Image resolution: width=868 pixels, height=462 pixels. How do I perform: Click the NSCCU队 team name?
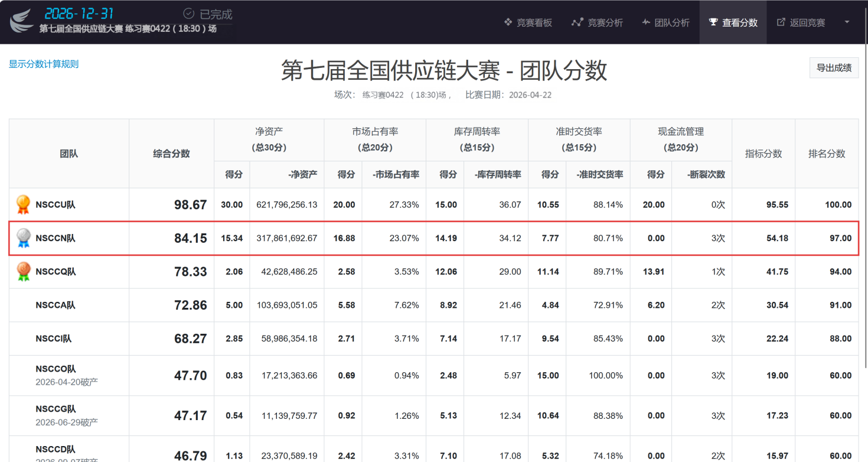[56, 205]
